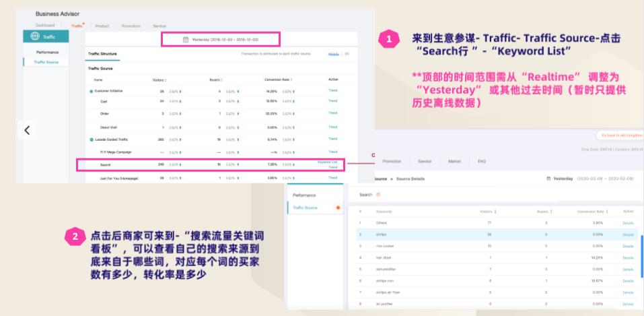Screen dimensions: 644x316
Task: Open Trend link for Lazada Guided Traffic
Action: 332,139
